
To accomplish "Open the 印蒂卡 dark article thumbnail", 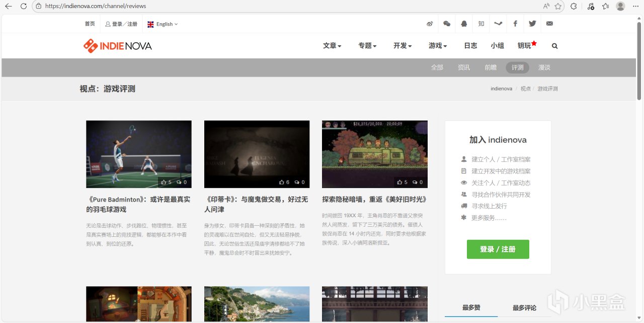I will click(257, 154).
